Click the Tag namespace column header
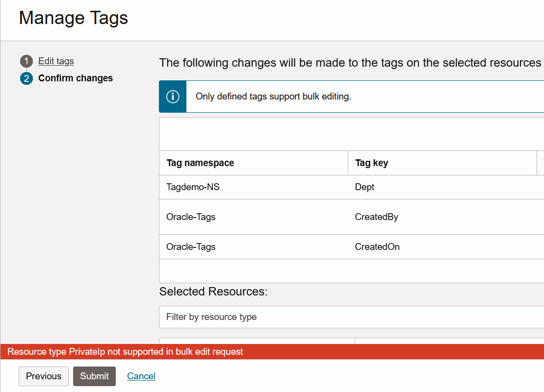The image size is (544, 392). [x=200, y=163]
